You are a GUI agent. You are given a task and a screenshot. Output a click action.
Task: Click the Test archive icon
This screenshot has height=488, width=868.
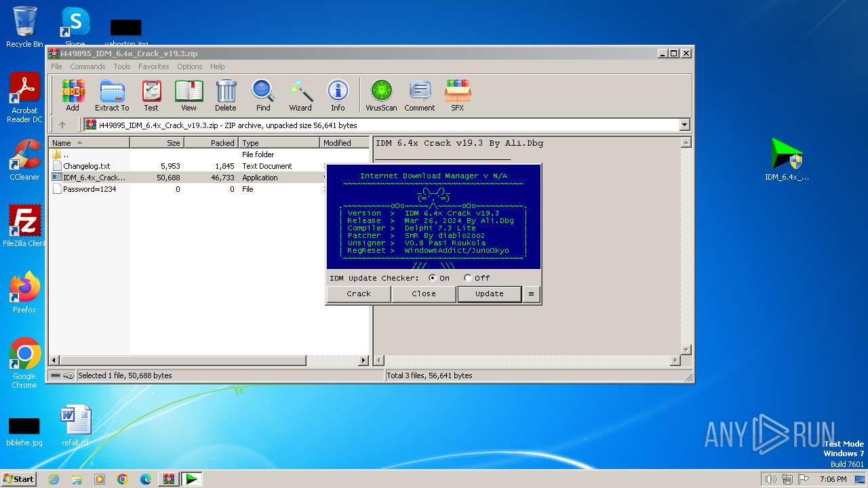click(x=151, y=96)
